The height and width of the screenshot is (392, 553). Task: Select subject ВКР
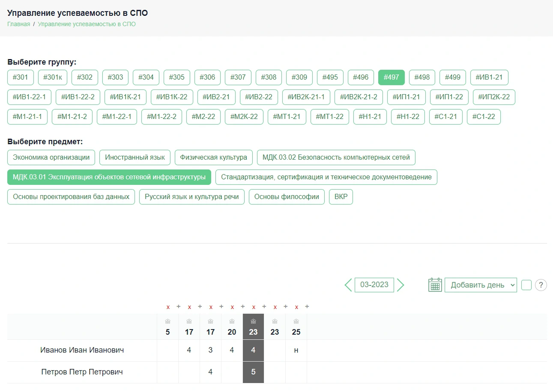pos(341,197)
